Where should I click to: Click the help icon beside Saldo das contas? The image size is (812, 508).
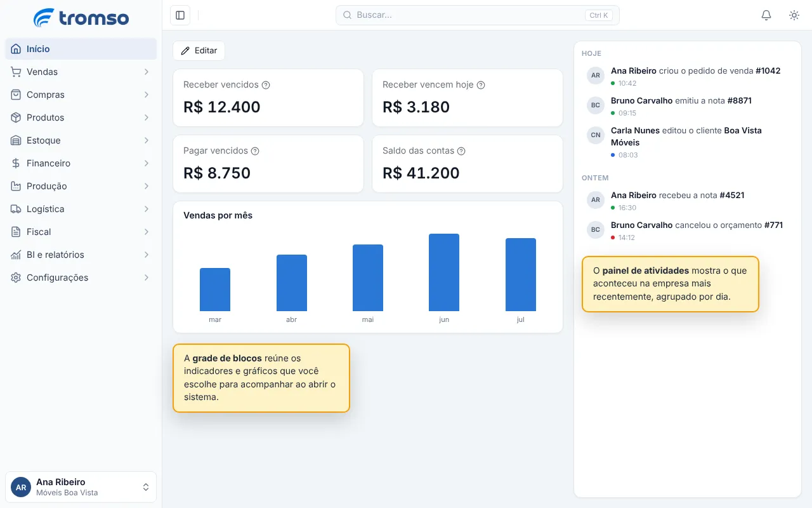[461, 151]
